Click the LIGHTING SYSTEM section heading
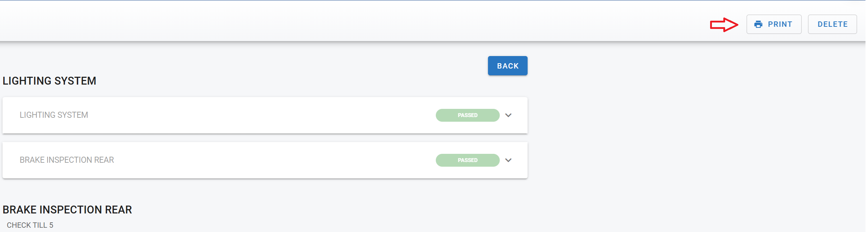868x232 pixels. click(x=49, y=81)
